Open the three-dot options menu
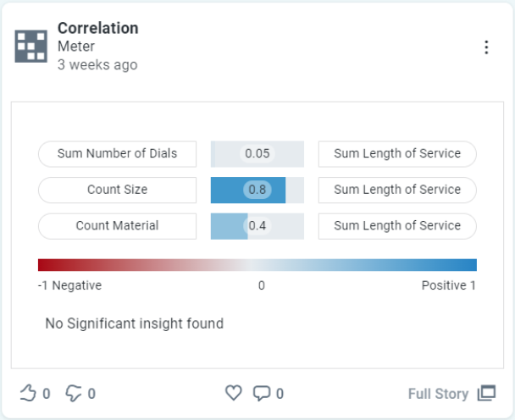This screenshot has height=420, width=515. (486, 47)
